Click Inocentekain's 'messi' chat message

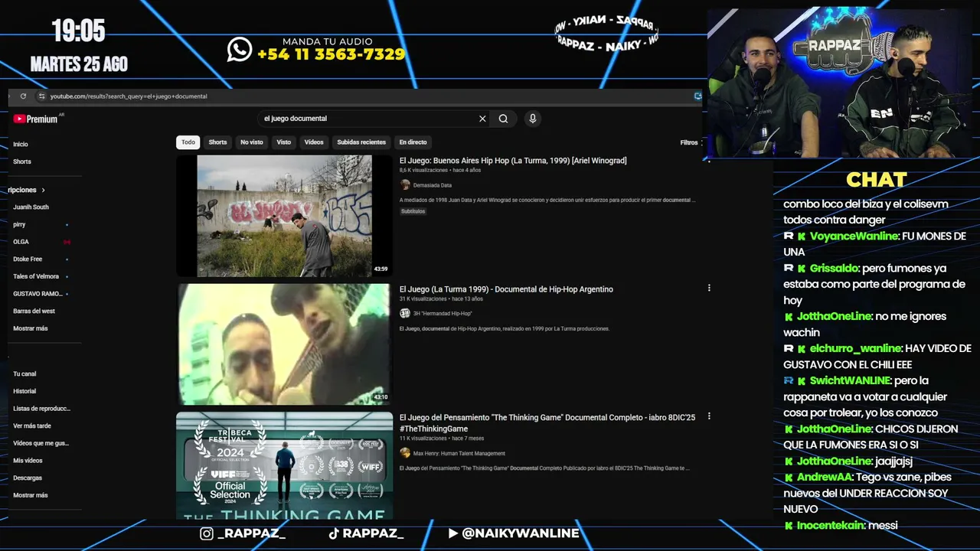click(x=841, y=525)
